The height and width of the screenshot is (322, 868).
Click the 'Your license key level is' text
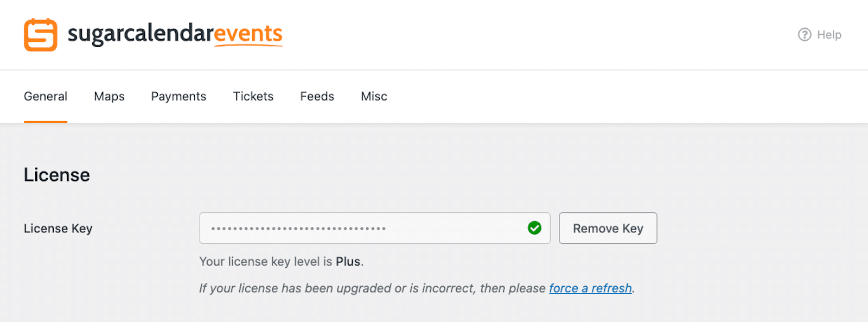point(265,262)
